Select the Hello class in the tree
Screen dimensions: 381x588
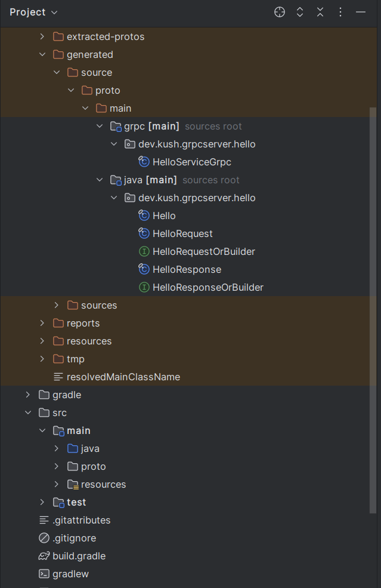[163, 216]
